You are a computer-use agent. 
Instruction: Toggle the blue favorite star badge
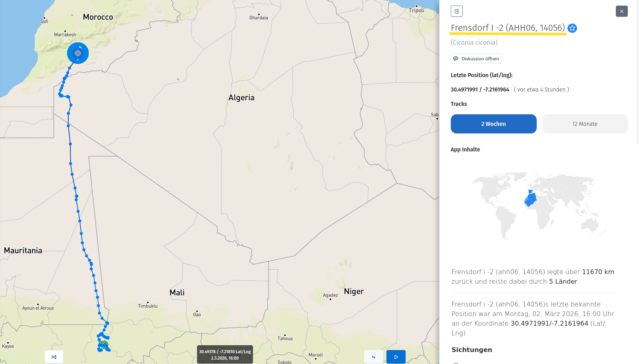(x=572, y=28)
